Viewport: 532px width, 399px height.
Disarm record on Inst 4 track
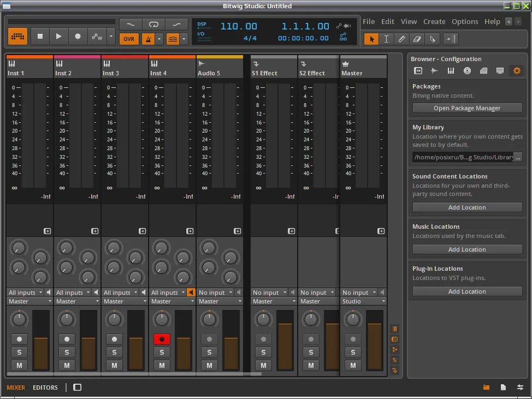pyautogui.click(x=162, y=339)
